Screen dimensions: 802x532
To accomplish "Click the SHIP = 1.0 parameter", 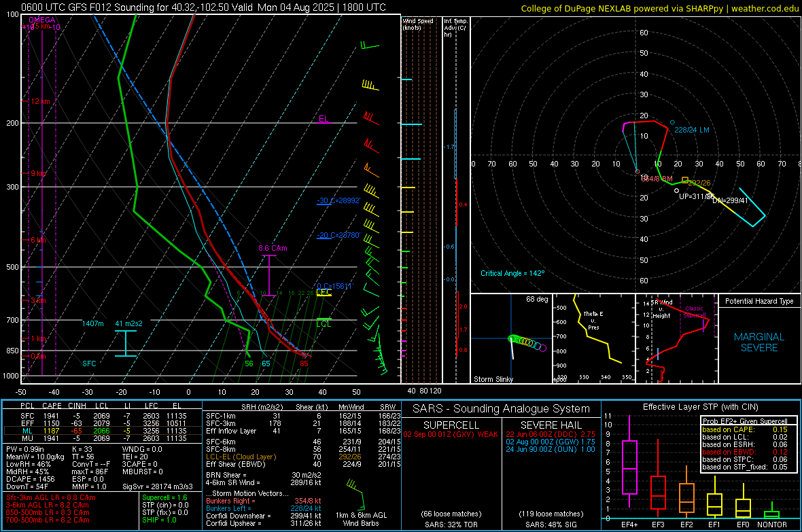I will [159, 520].
